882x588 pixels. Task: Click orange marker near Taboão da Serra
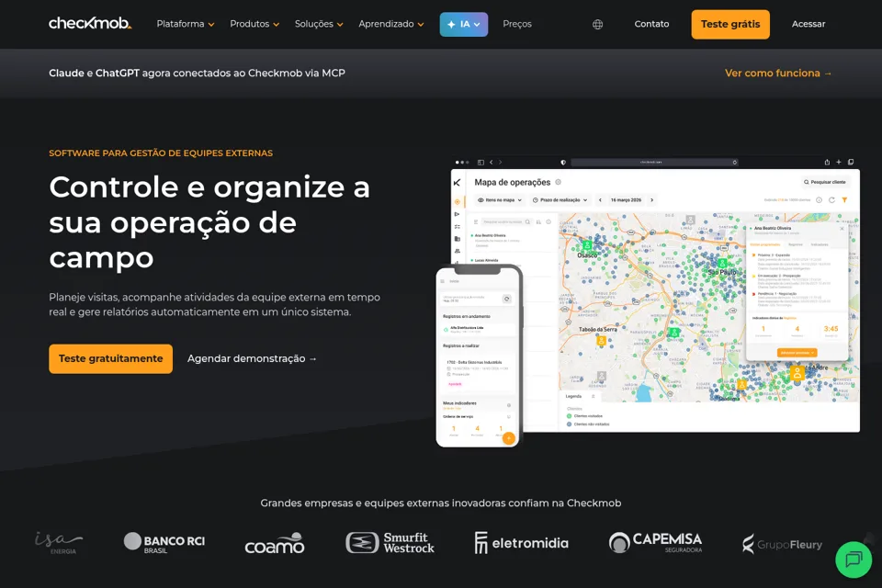click(601, 341)
